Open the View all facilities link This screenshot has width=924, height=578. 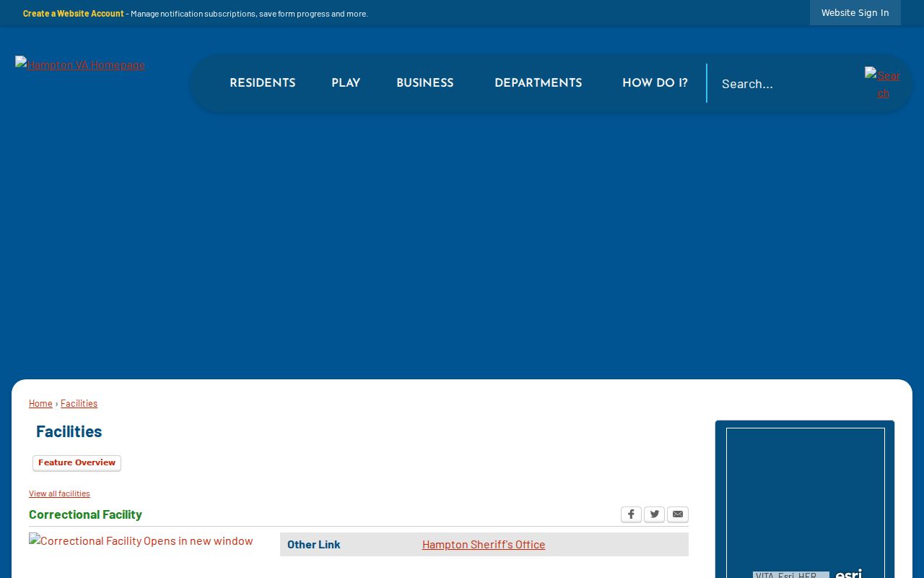(x=59, y=493)
